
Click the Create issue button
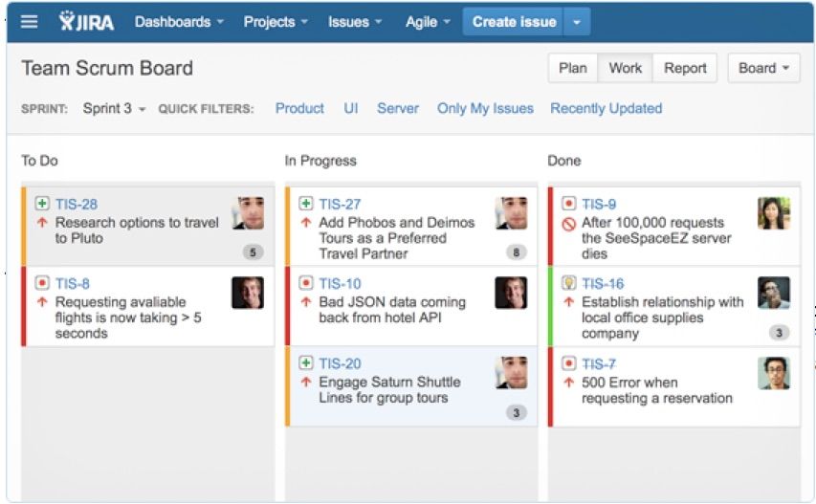(x=514, y=22)
